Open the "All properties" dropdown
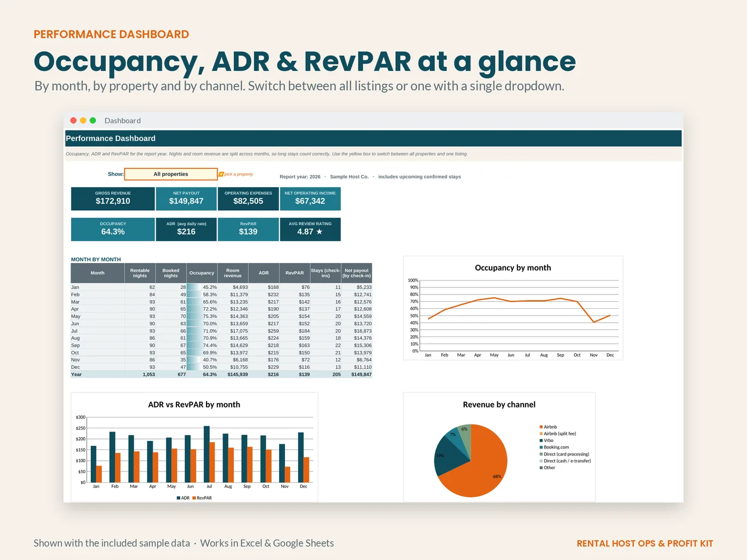Image resolution: width=747 pixels, height=560 pixels. pos(171,174)
